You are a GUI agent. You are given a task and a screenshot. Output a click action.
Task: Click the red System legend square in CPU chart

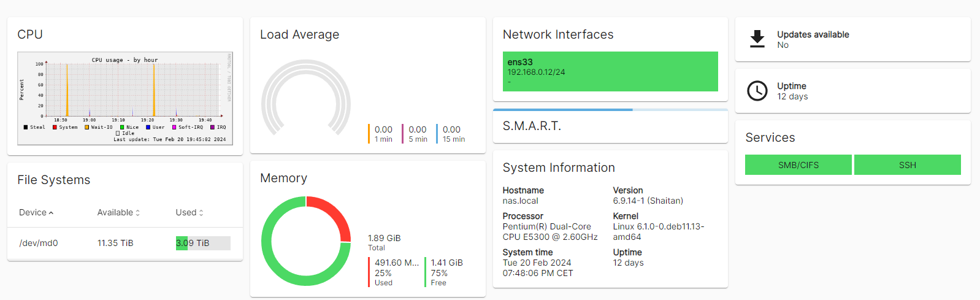point(55,128)
